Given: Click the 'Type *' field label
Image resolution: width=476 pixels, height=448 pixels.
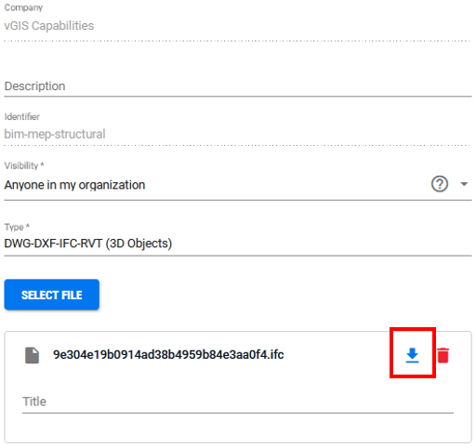Looking at the screenshot, I should click(x=17, y=227).
